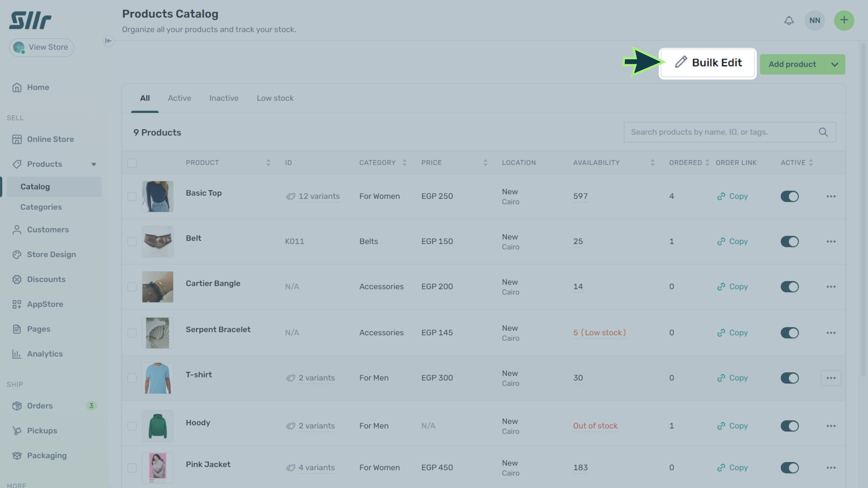Switch to the Inactive tab
Image resolution: width=868 pixels, height=488 pixels.
point(223,98)
